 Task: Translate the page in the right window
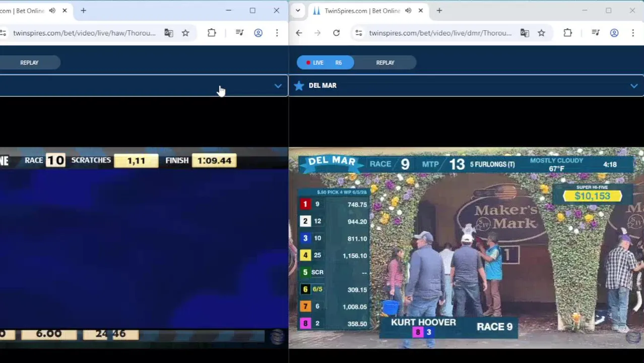tap(525, 33)
